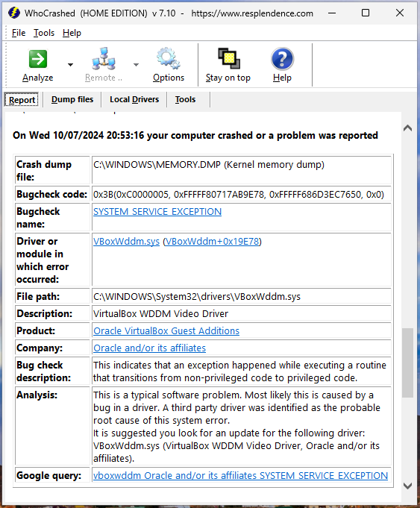
Task: Open the Tools menu in menu bar
Action: [44, 33]
